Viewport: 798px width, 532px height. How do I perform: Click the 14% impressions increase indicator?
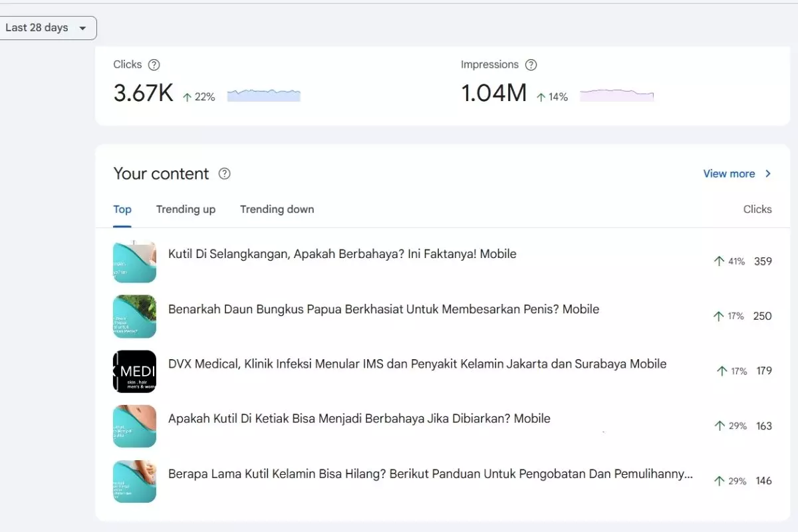[552, 97]
